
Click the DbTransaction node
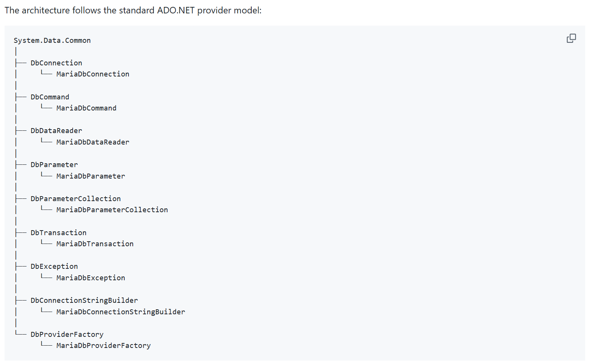click(x=59, y=233)
